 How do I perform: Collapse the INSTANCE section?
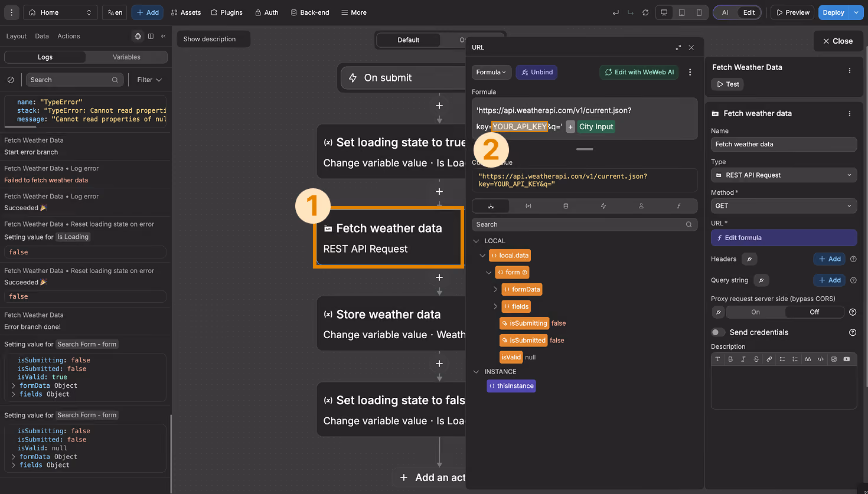tap(477, 372)
